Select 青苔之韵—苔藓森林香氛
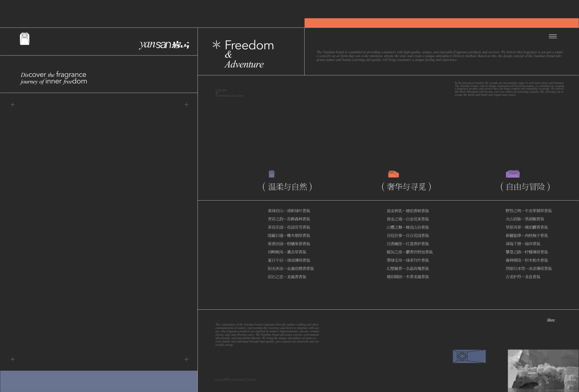 point(289,219)
